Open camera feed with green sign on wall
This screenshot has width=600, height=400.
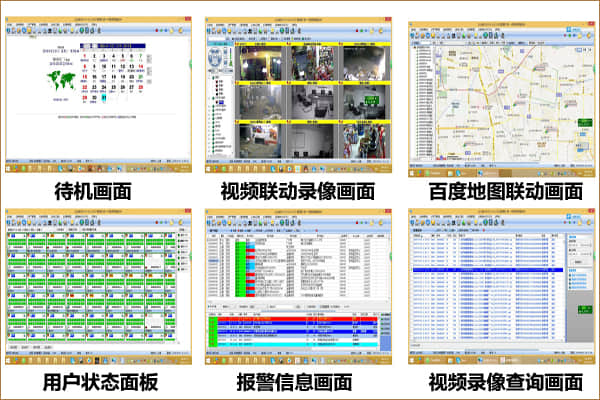(364, 102)
